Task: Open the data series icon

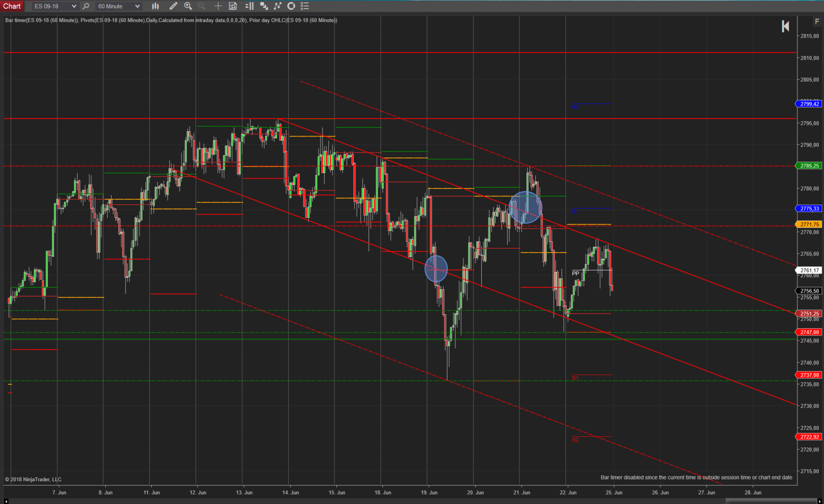Action: tap(264, 6)
